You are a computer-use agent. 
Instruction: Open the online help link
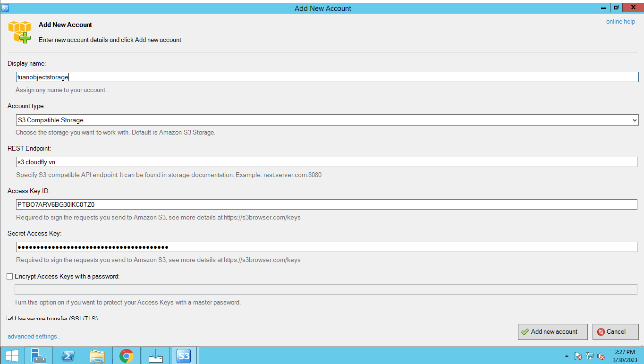tap(620, 22)
